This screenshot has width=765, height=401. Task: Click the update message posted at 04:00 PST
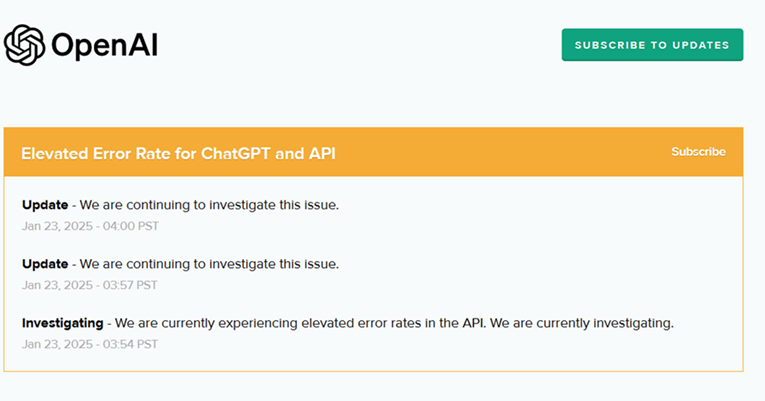click(209, 205)
